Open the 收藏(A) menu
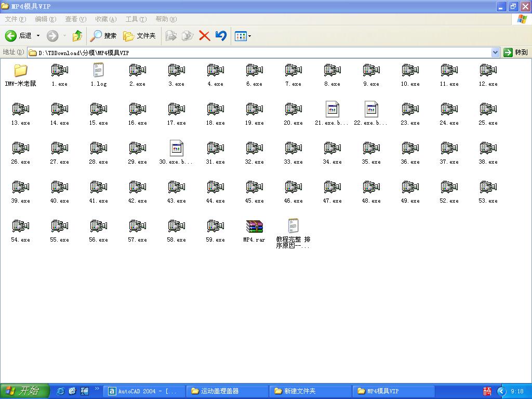532x399 pixels. pos(106,19)
